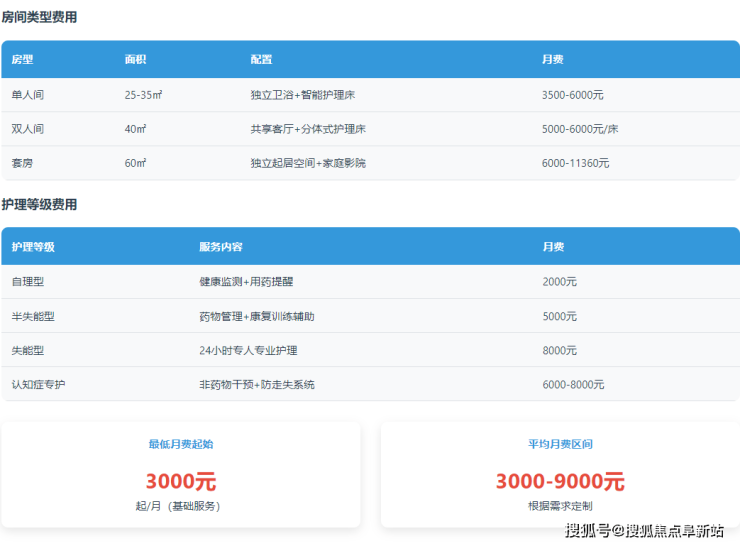Click the 自理型 care level row
This screenshot has width=740, height=546.
pos(28,282)
